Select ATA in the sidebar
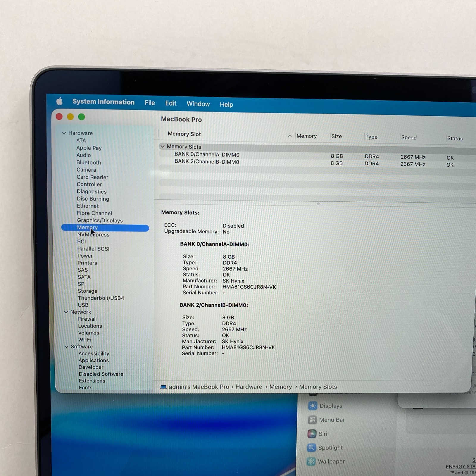 pyautogui.click(x=81, y=140)
